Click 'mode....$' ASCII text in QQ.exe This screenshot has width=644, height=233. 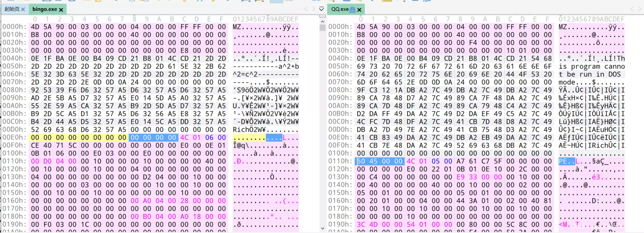[577, 82]
